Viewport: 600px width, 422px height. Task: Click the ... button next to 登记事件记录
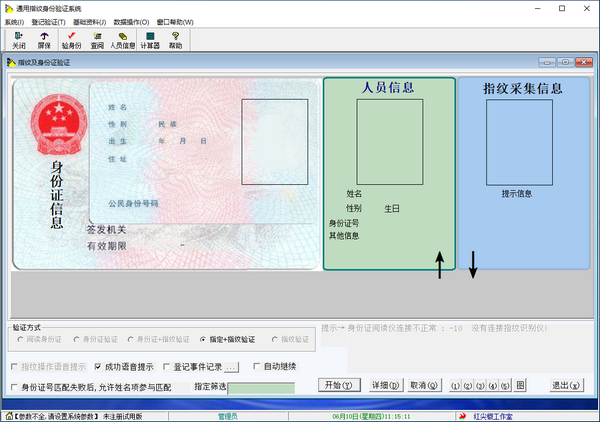[x=230, y=367]
